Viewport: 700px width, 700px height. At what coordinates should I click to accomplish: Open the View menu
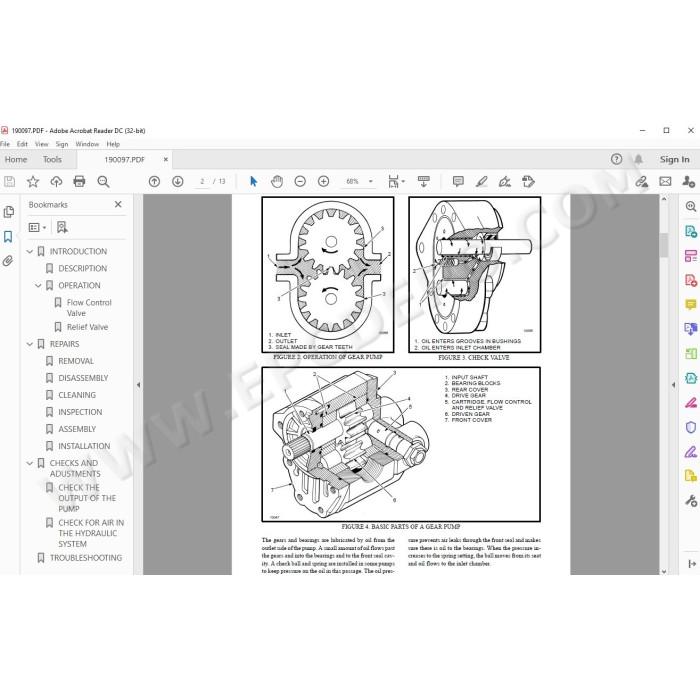(x=42, y=144)
